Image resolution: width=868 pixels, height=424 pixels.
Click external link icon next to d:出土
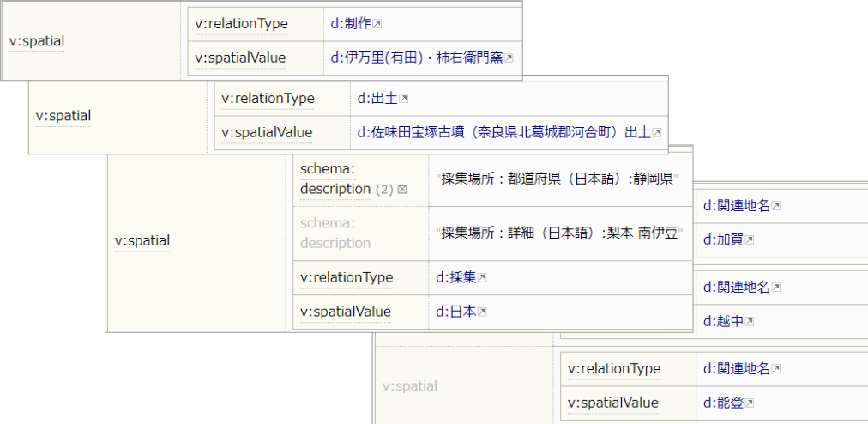[404, 99]
